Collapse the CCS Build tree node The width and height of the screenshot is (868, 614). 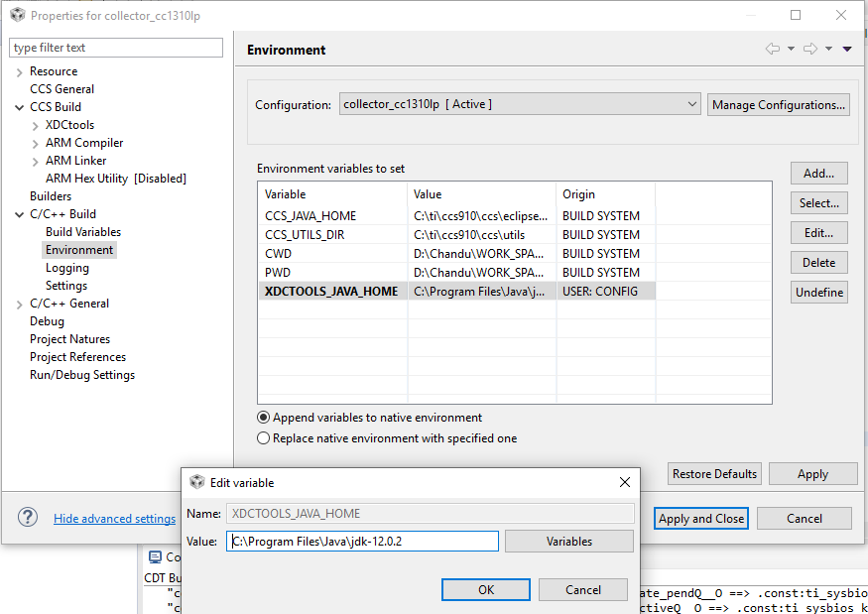(20, 107)
